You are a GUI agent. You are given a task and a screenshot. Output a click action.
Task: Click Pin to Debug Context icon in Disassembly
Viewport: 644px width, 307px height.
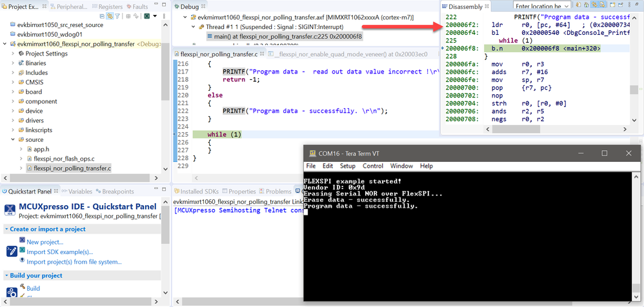[621, 5]
